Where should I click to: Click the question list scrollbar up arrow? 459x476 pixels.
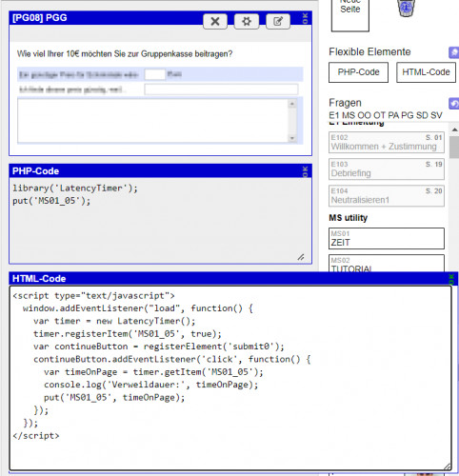454,129
